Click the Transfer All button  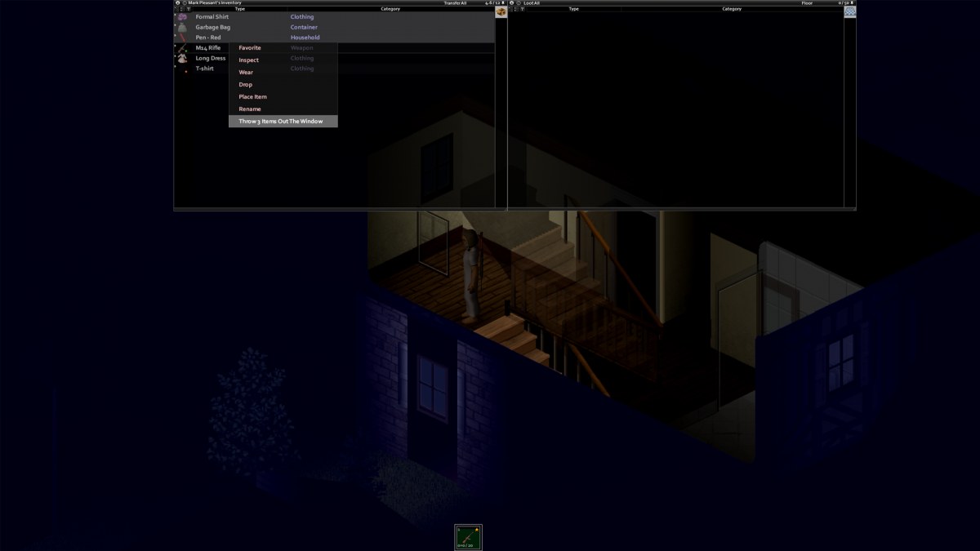(455, 3)
